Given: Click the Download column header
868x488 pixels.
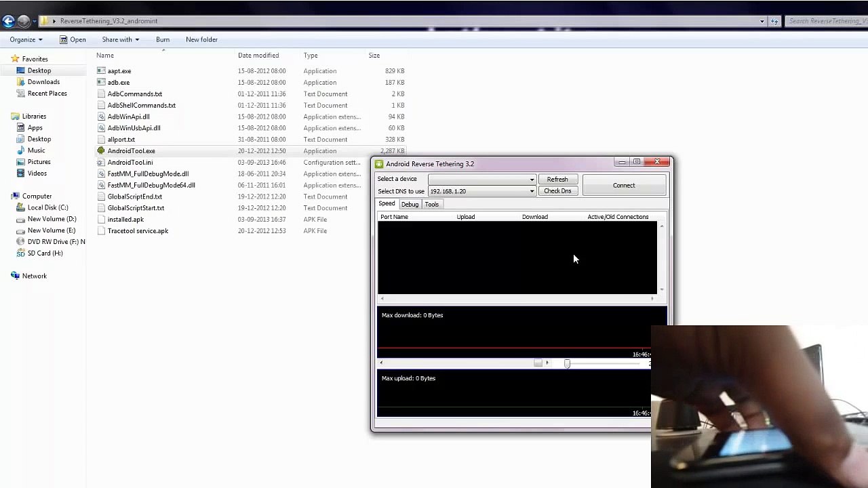Looking at the screenshot, I should [x=535, y=217].
